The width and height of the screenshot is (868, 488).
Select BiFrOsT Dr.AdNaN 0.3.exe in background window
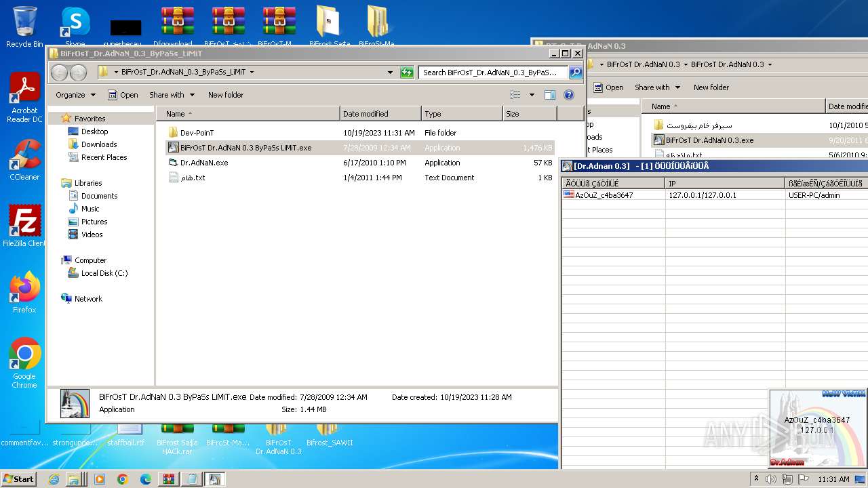coord(709,140)
